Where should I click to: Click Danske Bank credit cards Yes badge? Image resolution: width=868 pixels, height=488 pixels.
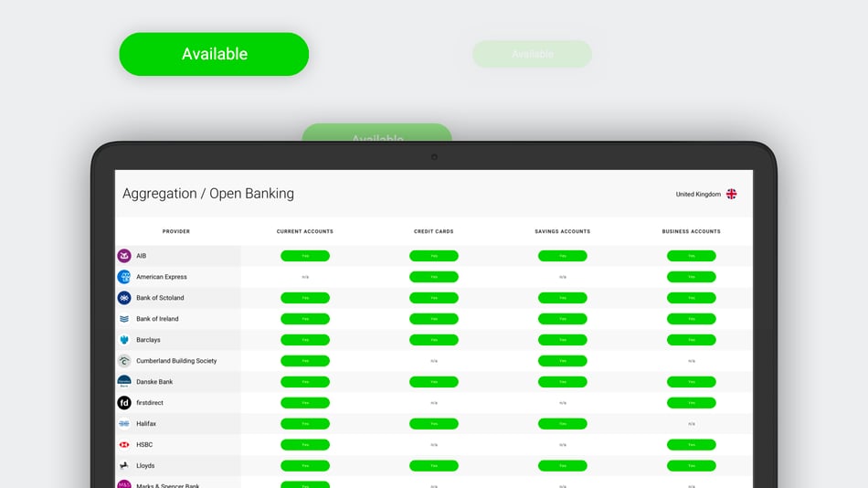(x=434, y=382)
